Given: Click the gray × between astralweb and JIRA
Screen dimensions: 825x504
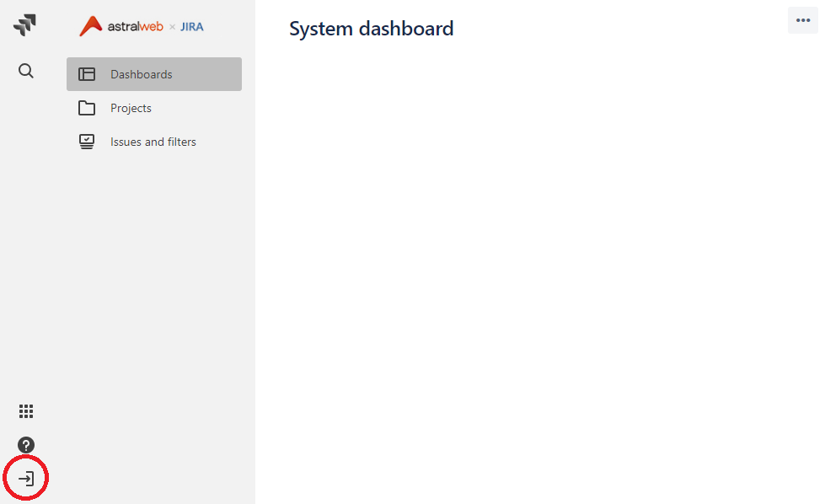Looking at the screenshot, I should [172, 27].
